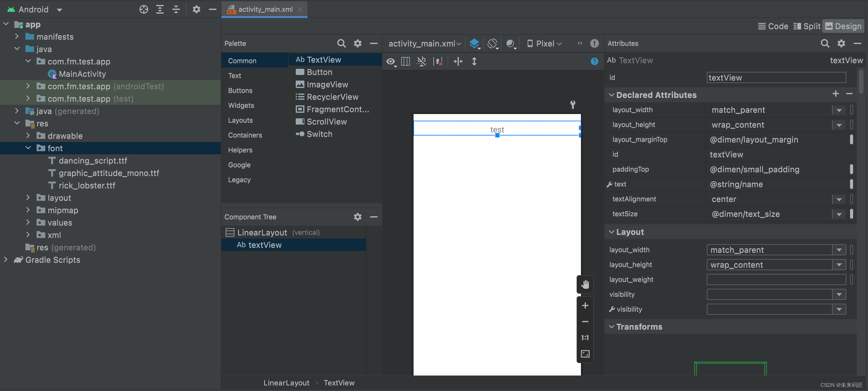Viewport: 868px width, 391px height.
Task: Minimize the Palette panel
Action: pyautogui.click(x=374, y=43)
